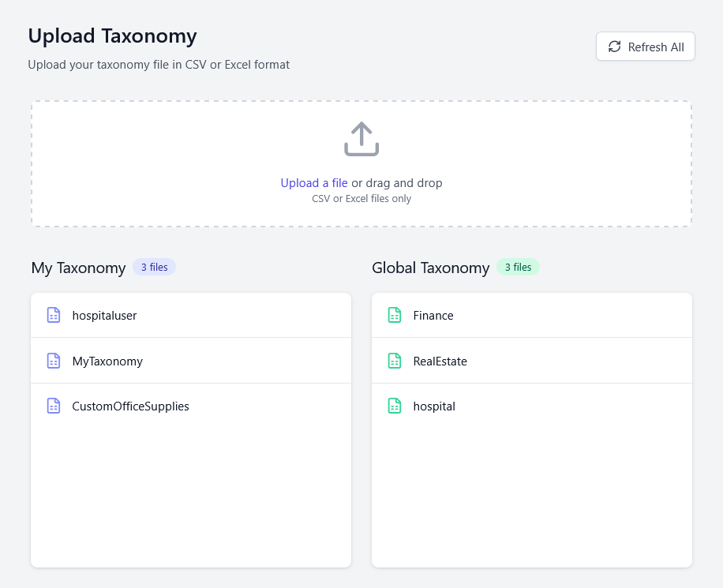Click the green file icon beside Finance
This screenshot has width=723, height=588.
[x=395, y=315]
